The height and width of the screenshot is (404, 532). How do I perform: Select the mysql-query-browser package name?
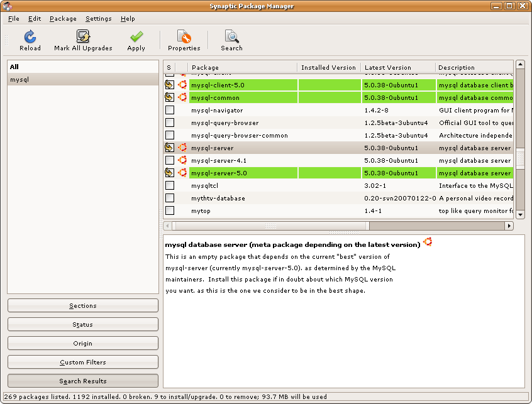225,123
